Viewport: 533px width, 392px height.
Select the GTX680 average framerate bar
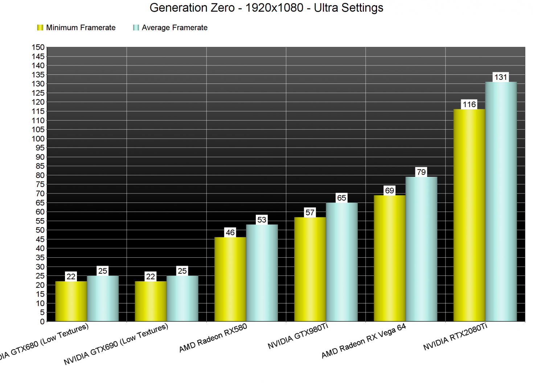tap(103, 298)
